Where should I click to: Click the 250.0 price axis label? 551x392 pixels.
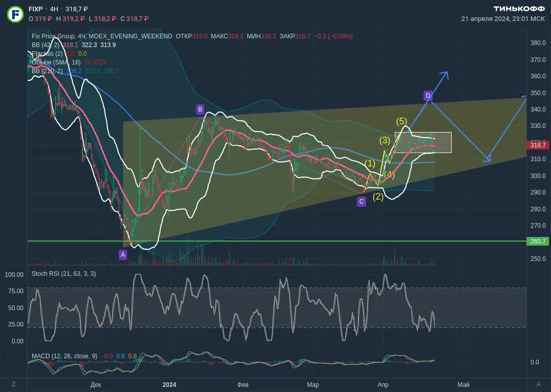[x=538, y=259]
